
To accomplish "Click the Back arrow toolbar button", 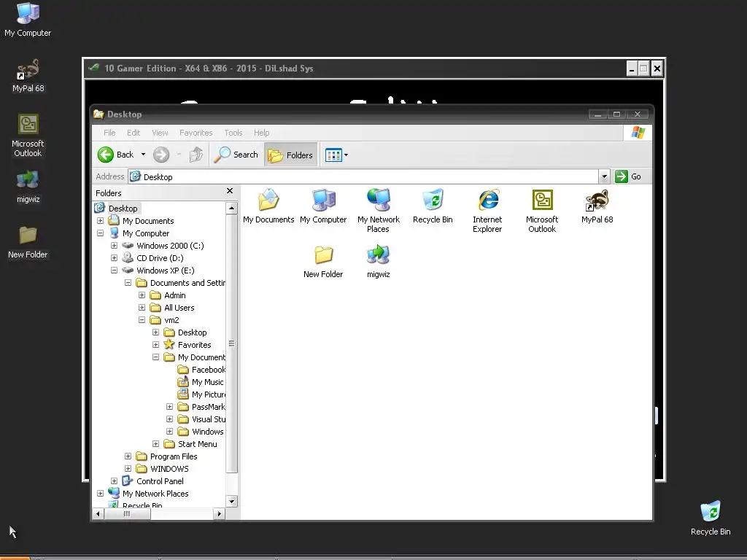I will [116, 155].
